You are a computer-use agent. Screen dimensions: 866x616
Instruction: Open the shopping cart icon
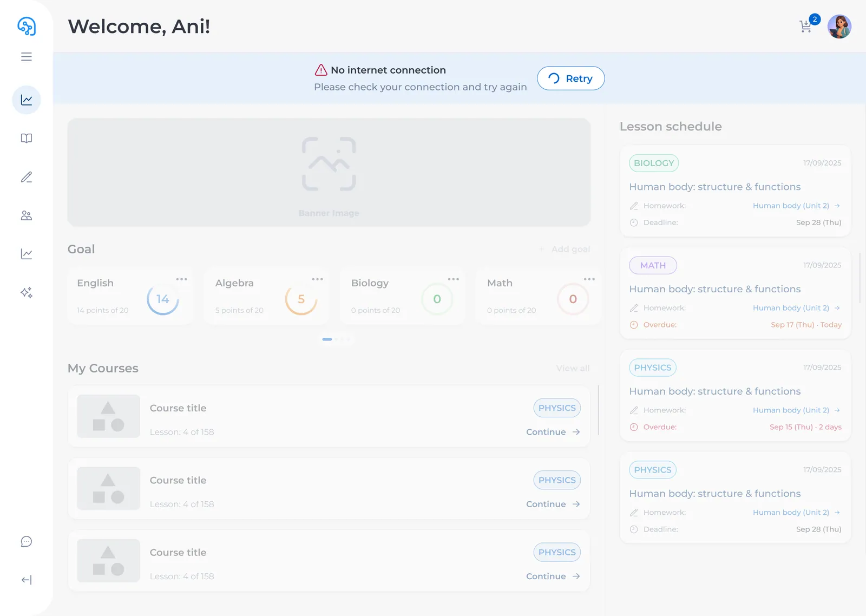[x=805, y=27]
